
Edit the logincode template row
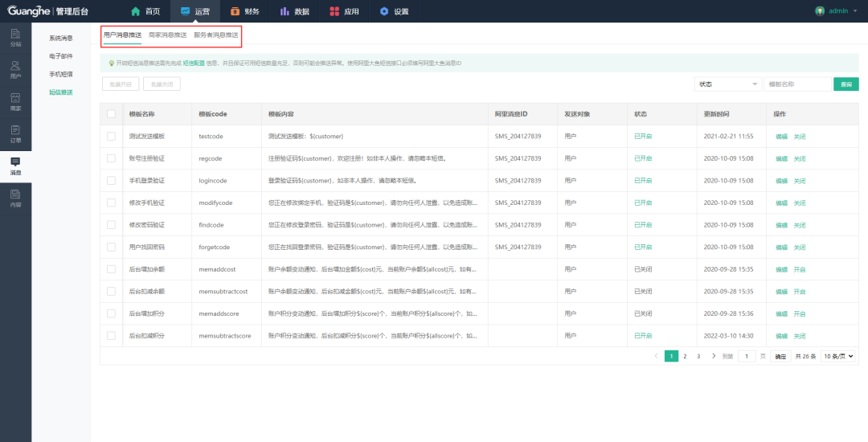click(x=781, y=181)
